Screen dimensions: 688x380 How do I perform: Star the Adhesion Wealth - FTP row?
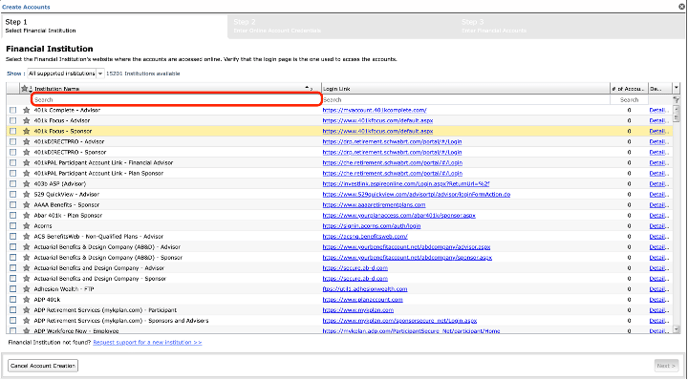[x=26, y=289]
